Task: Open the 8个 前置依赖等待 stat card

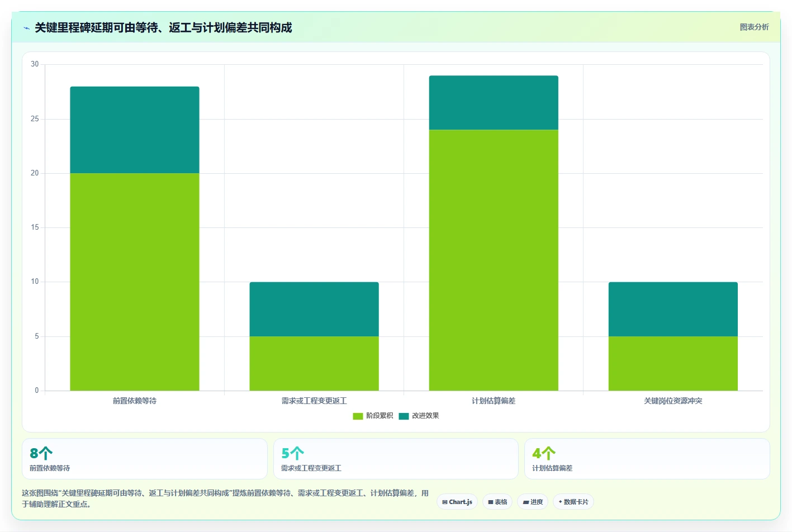Action: [x=144, y=459]
